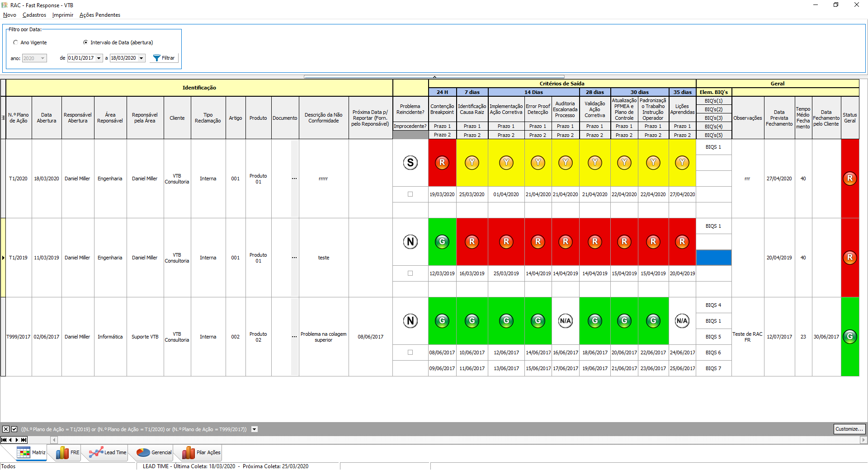Click the red R status for T1/2020 Contenção Breakpoint
Screen dimensions: 868x470
(x=442, y=163)
